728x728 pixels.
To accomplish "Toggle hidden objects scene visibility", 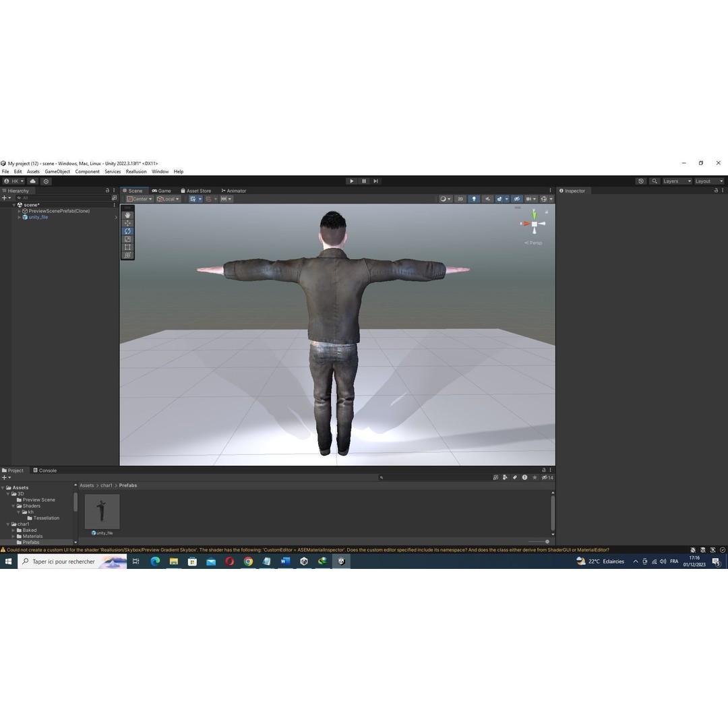I will pos(516,199).
